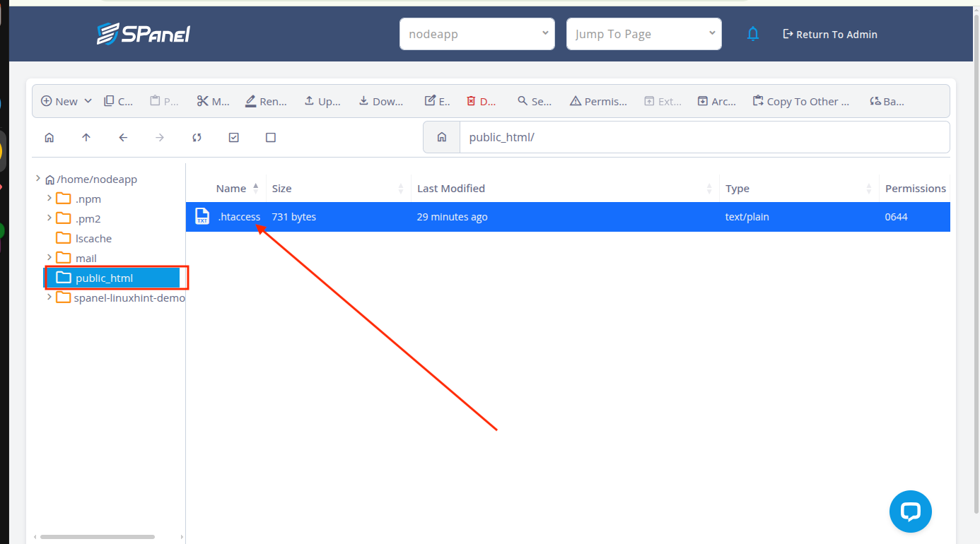Click Return To Admin link
This screenshot has width=980, height=544.
[830, 34]
